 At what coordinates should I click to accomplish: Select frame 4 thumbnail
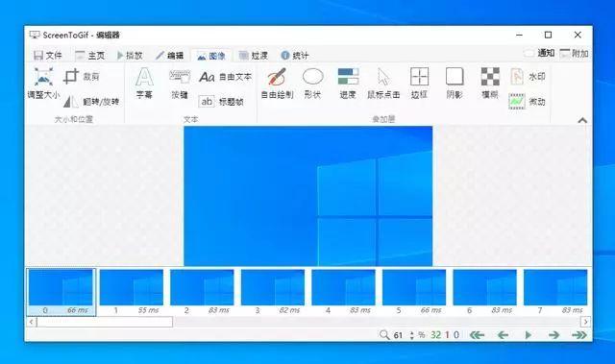[344, 292]
